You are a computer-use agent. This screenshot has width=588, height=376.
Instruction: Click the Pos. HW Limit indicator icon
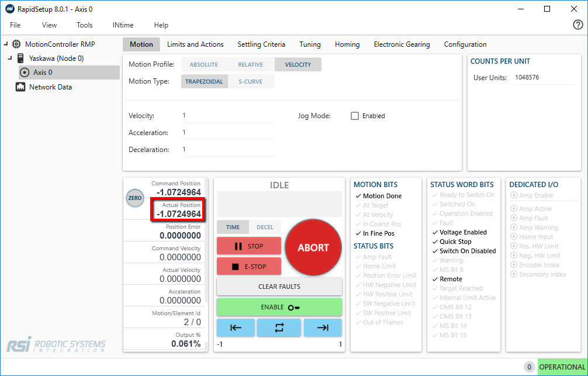pos(514,246)
